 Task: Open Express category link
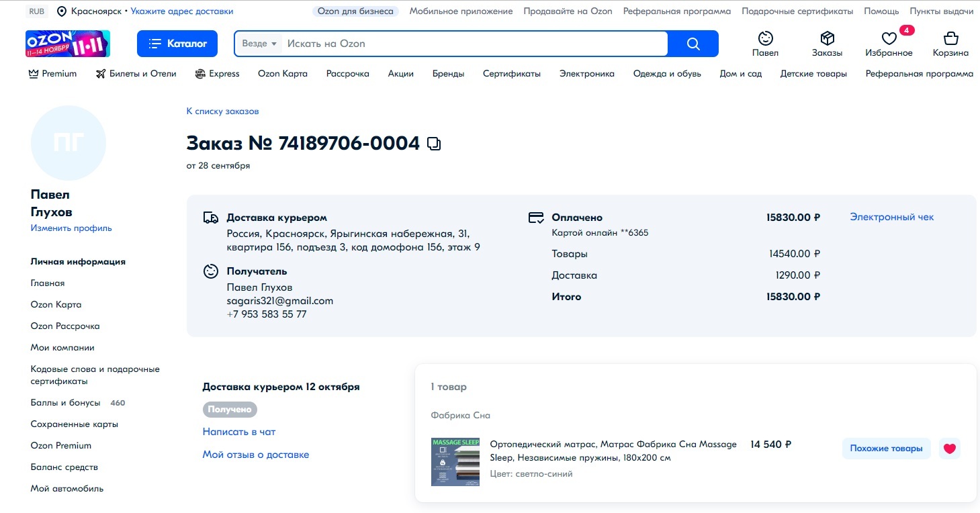tap(217, 74)
